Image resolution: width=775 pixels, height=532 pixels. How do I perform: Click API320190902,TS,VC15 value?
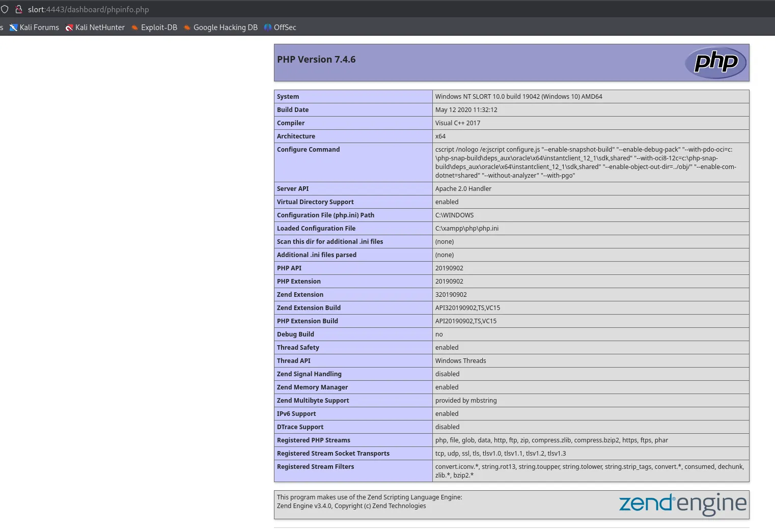(x=468, y=308)
